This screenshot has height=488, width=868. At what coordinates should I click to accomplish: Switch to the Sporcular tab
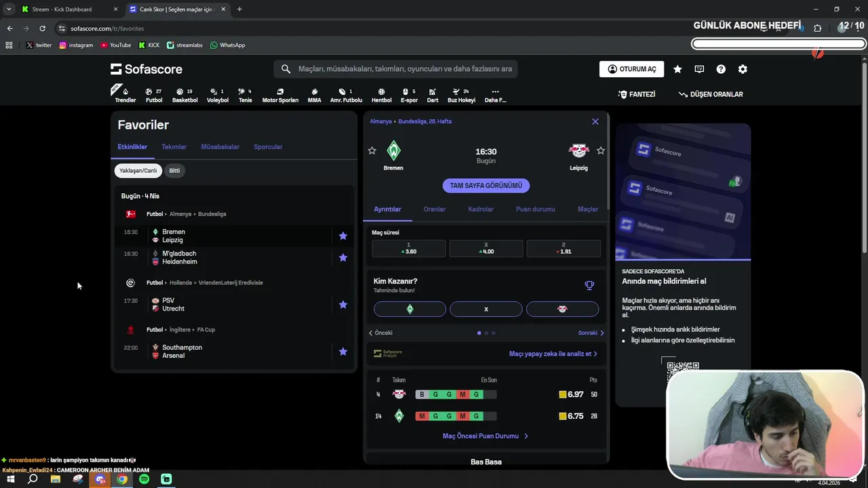[x=268, y=146]
